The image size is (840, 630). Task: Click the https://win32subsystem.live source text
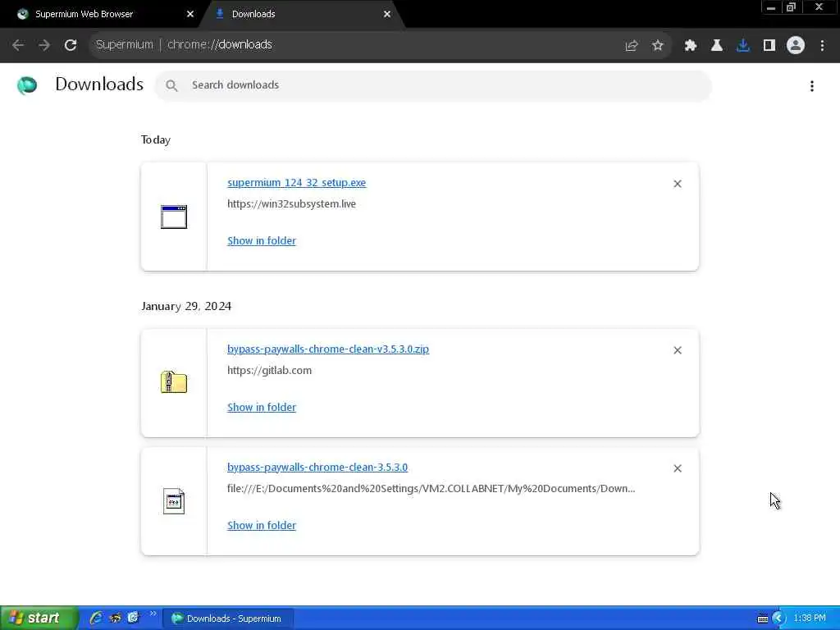point(291,204)
